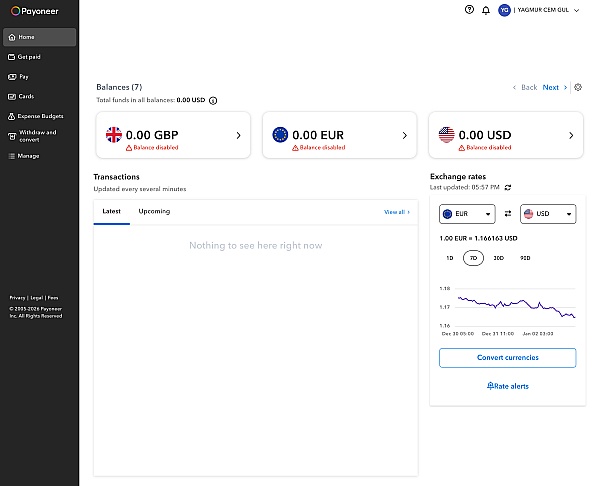Image resolution: width=600 pixels, height=486 pixels.
Task: Open the notifications bell
Action: point(486,10)
